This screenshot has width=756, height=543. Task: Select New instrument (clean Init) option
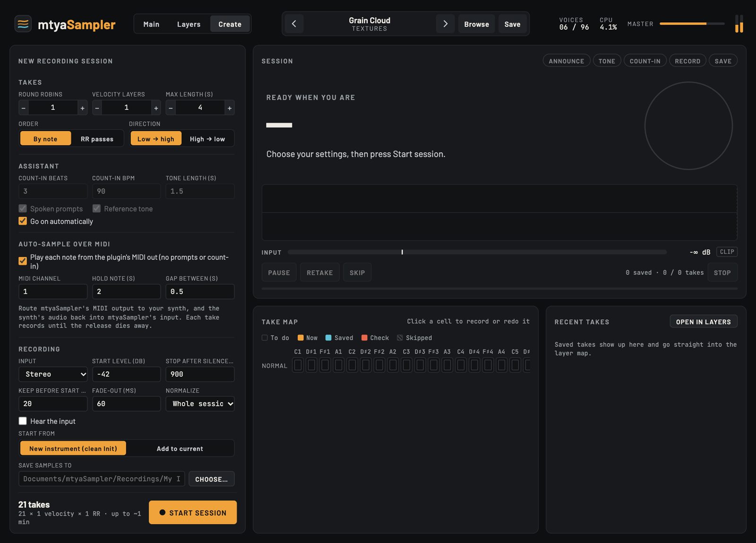[x=73, y=449]
